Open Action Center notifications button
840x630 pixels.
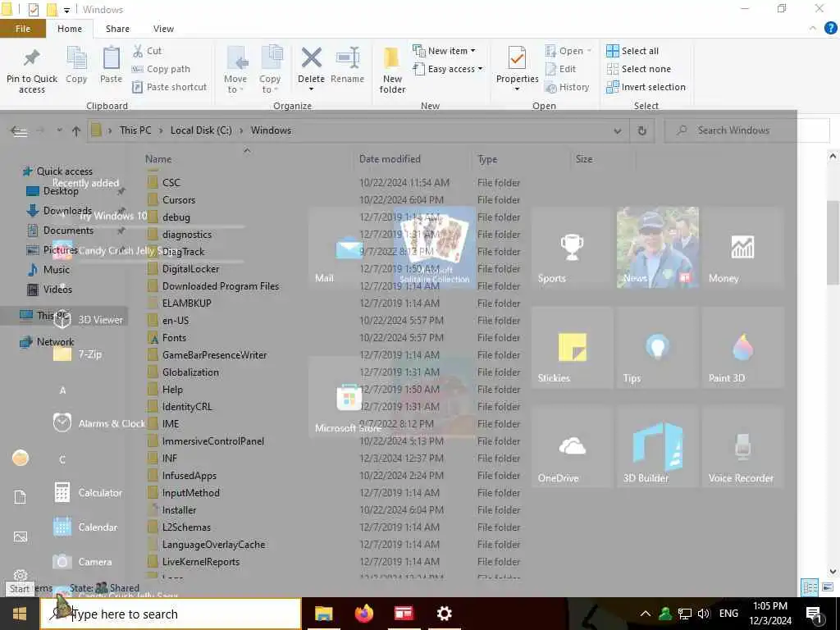pyautogui.click(x=814, y=614)
